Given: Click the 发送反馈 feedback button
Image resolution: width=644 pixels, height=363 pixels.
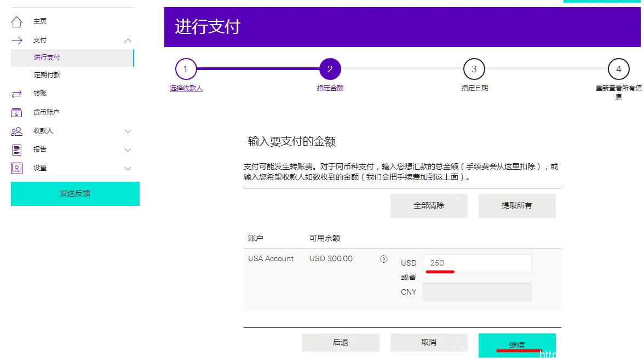Looking at the screenshot, I should [x=74, y=194].
